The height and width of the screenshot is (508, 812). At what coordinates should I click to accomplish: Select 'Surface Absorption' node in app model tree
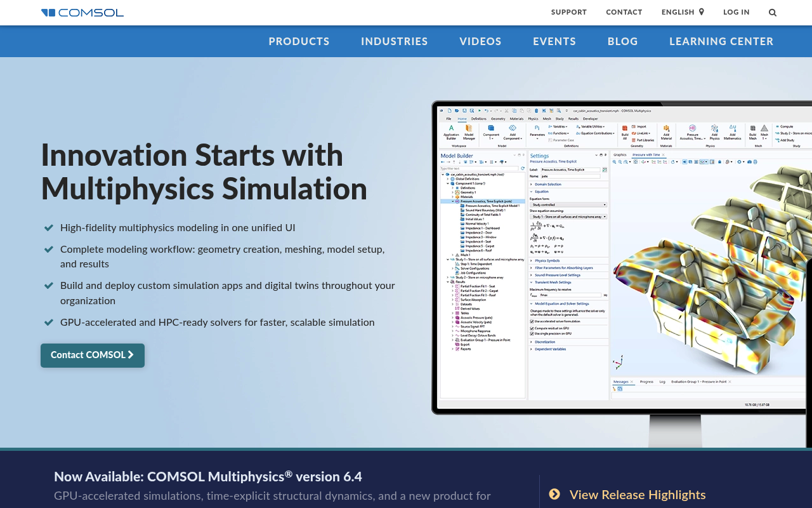[x=469, y=300]
